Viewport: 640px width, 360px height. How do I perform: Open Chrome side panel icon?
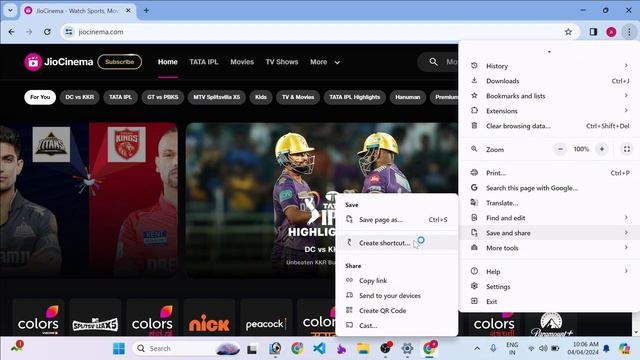(x=593, y=32)
